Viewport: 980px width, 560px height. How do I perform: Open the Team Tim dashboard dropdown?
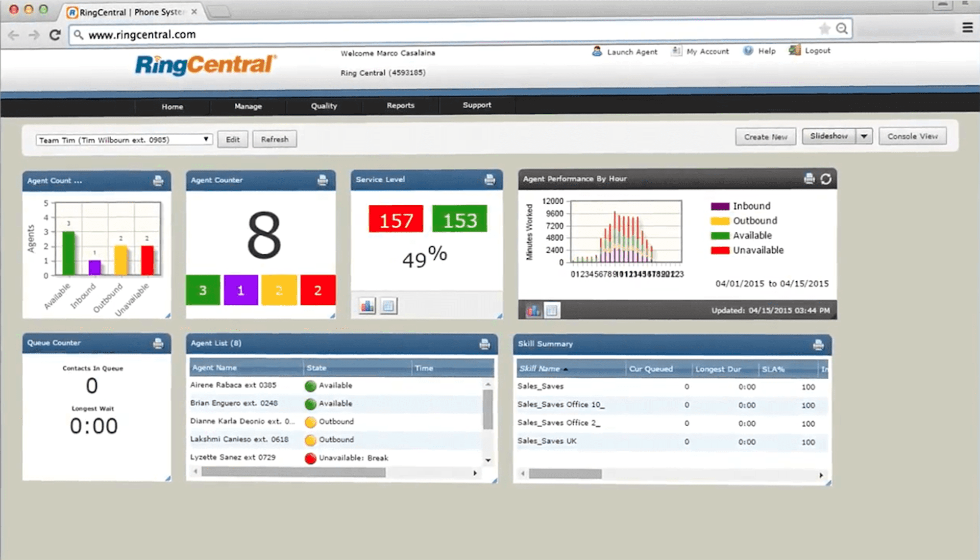124,140
